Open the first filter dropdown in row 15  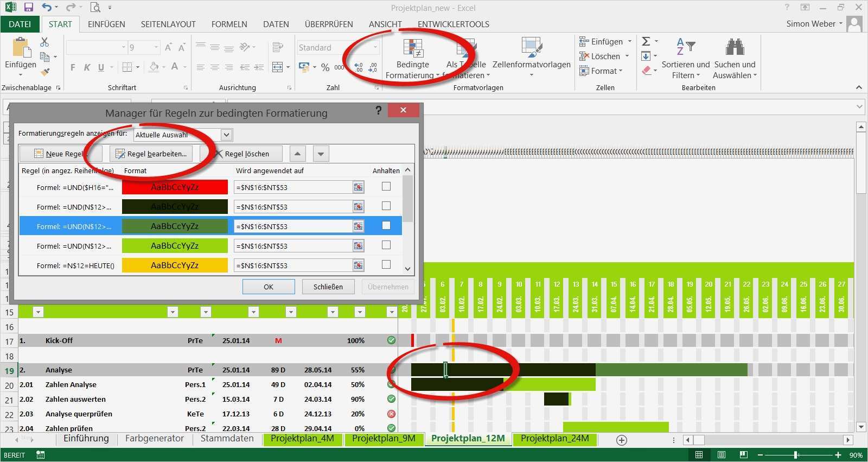(x=38, y=312)
